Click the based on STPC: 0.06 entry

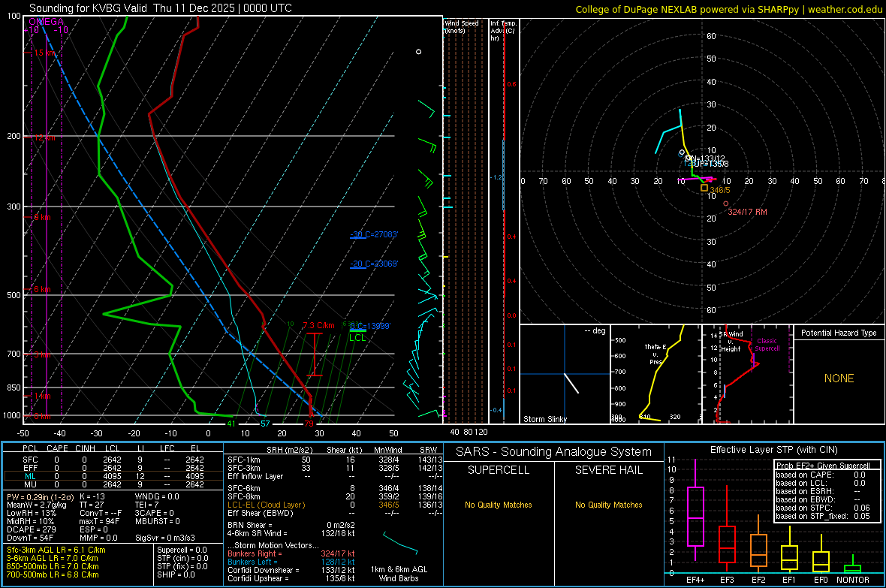(x=823, y=508)
